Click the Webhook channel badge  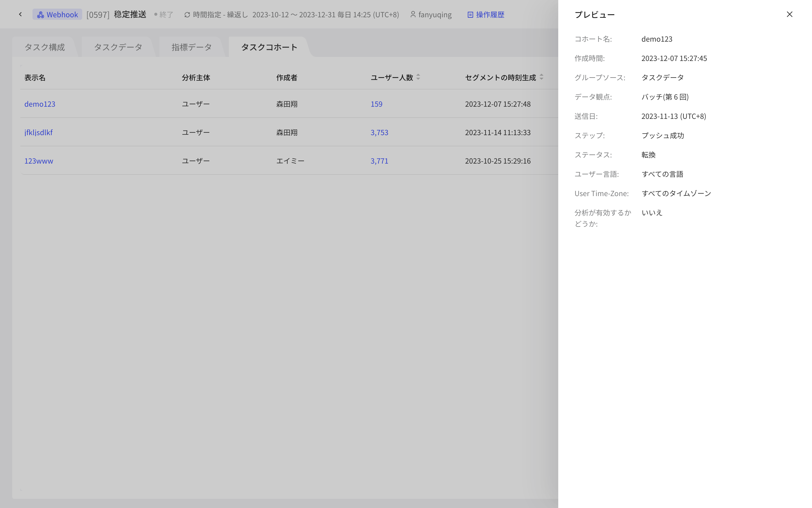(57, 14)
